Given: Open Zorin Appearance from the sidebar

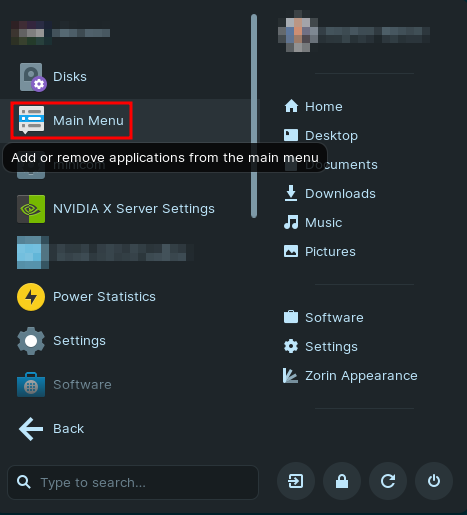Looking at the screenshot, I should 350,376.
